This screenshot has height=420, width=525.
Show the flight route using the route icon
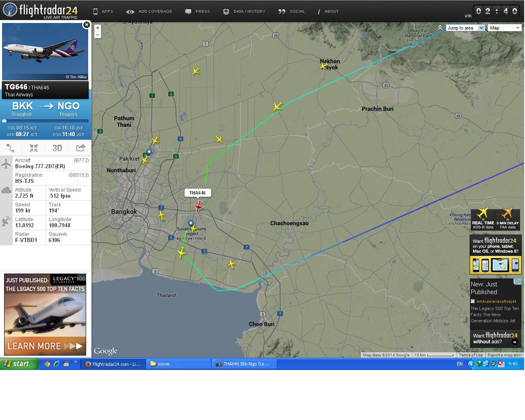(11, 148)
